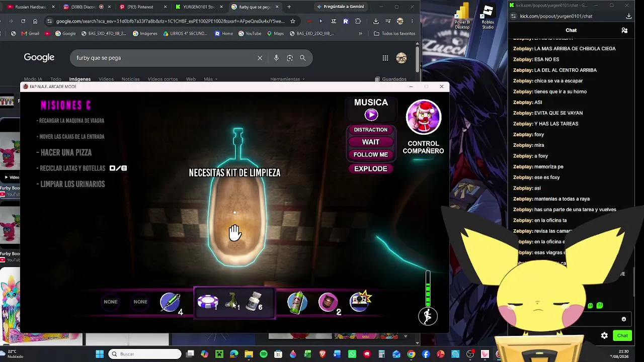This screenshot has height=362, width=644.
Task: Start Google voice search
Action: pos(276,58)
